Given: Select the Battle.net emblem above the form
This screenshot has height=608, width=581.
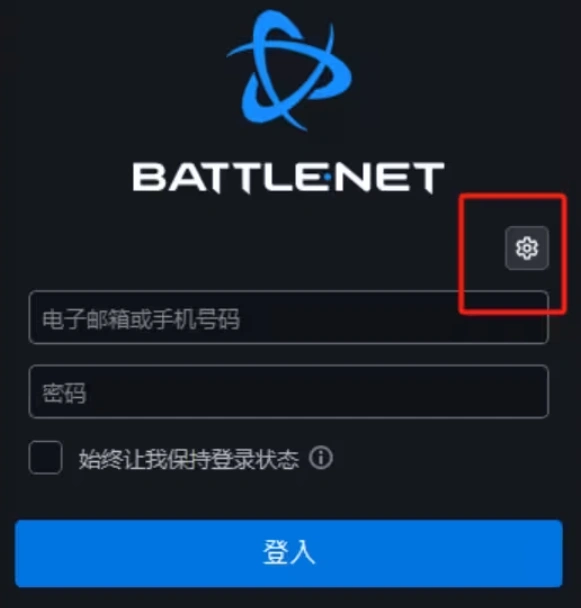Looking at the screenshot, I should tap(289, 70).
